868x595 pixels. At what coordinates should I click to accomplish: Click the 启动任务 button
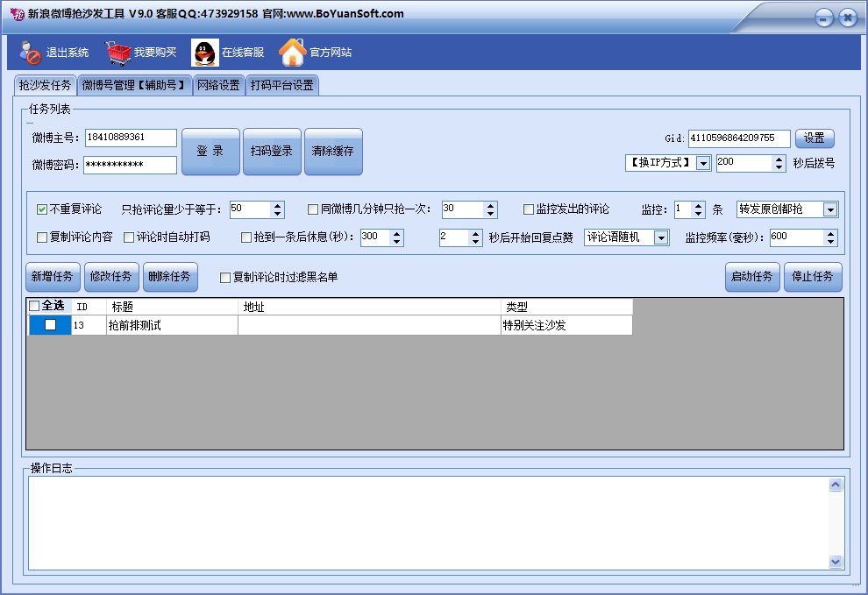751,277
